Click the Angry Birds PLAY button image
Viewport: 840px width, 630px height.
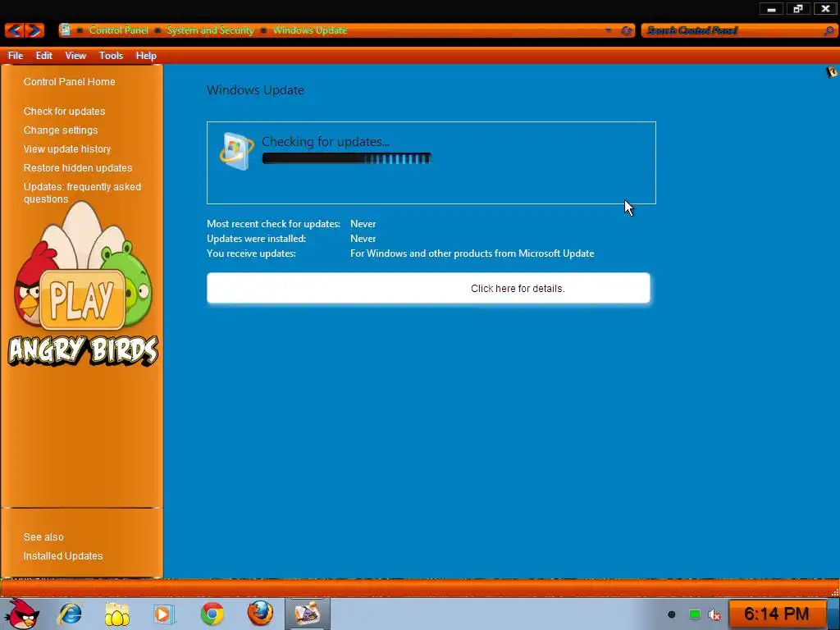[82, 299]
